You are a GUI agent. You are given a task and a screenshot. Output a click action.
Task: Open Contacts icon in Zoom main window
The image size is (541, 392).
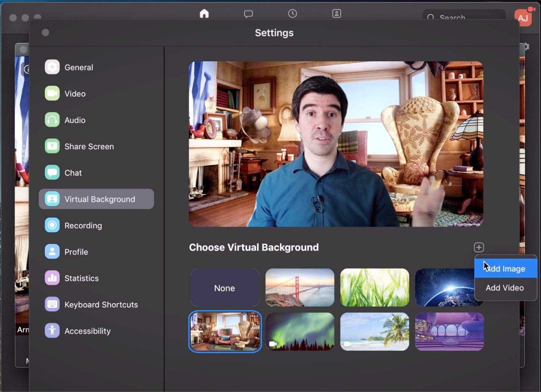[336, 13]
